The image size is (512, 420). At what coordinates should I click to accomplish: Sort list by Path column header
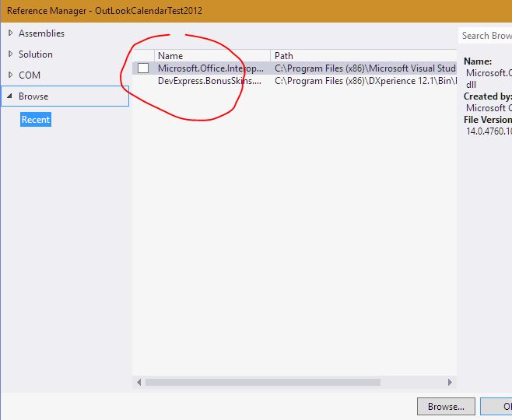coord(362,56)
